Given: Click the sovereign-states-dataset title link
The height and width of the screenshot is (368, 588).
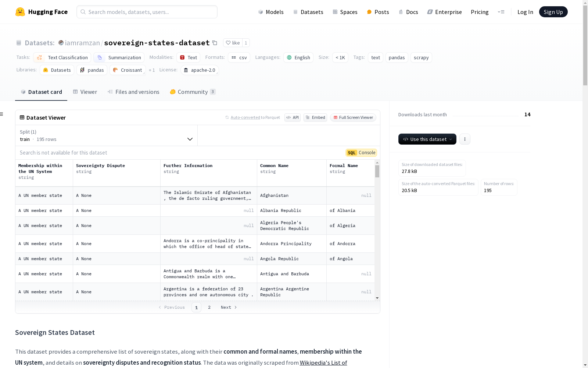Looking at the screenshot, I should click(157, 43).
